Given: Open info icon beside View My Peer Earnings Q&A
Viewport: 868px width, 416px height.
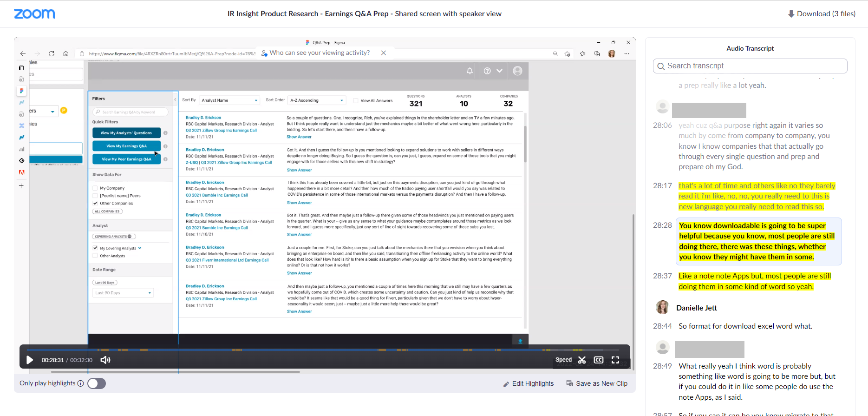Looking at the screenshot, I should (165, 159).
